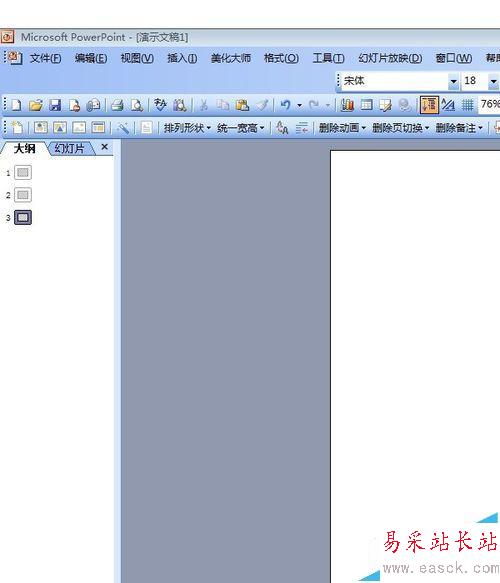This screenshot has width=500, height=583.
Task: Open the 格式(O) menu
Action: point(281,58)
